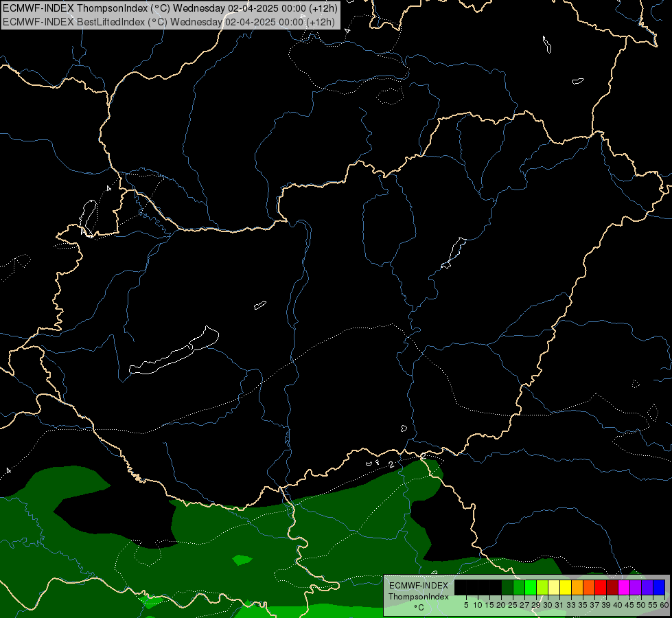The image size is (672, 618).
Task: Click the legend title 'ECMWF-INDEX'
Action: [419, 586]
